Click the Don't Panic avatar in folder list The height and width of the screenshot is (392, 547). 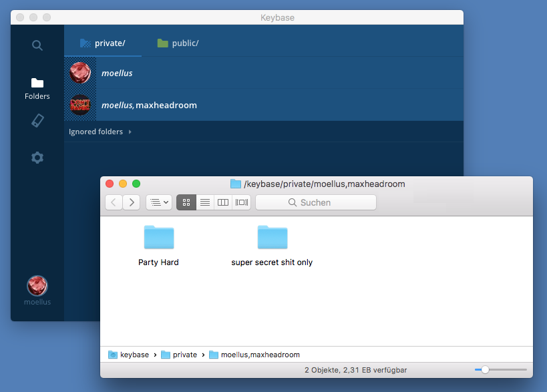click(80, 105)
